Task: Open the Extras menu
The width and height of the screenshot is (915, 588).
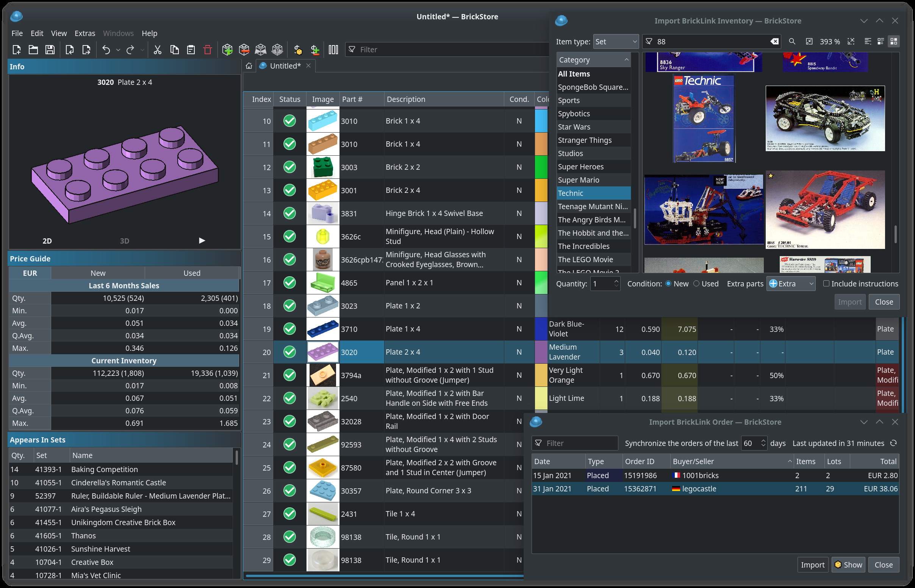Action: (x=85, y=33)
